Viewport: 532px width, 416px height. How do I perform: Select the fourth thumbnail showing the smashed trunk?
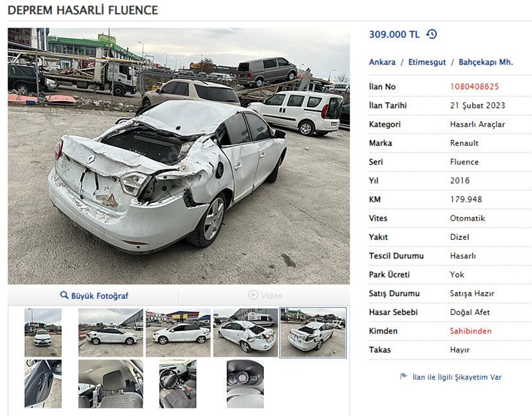pos(246,333)
